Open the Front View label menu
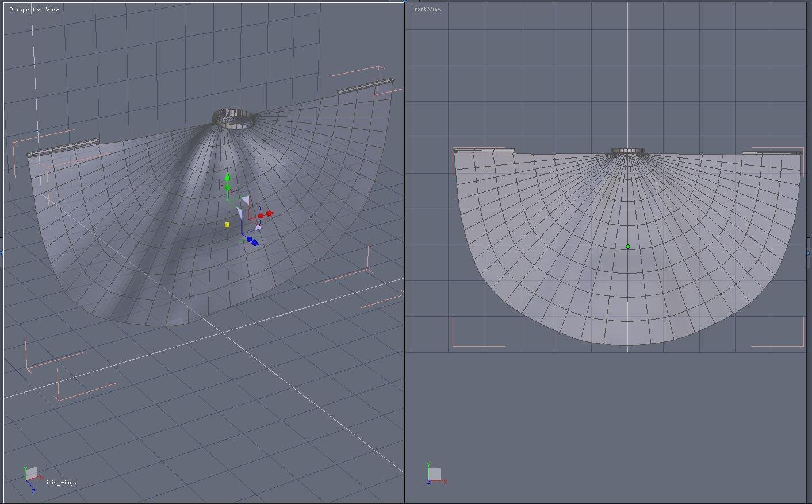 426,9
